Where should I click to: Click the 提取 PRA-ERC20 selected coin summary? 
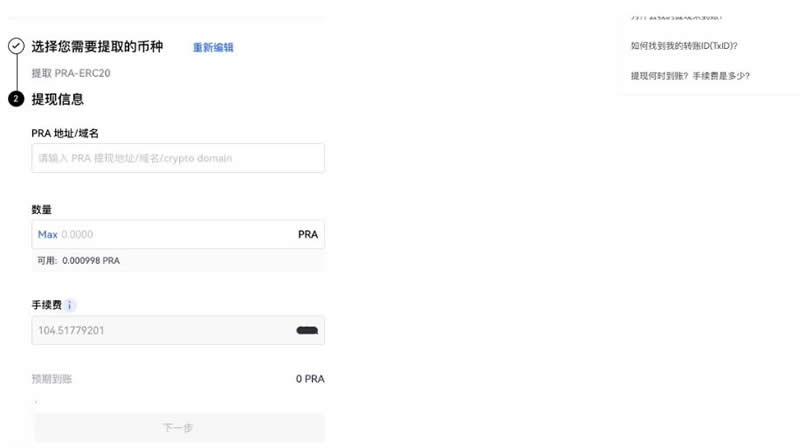tap(68, 73)
